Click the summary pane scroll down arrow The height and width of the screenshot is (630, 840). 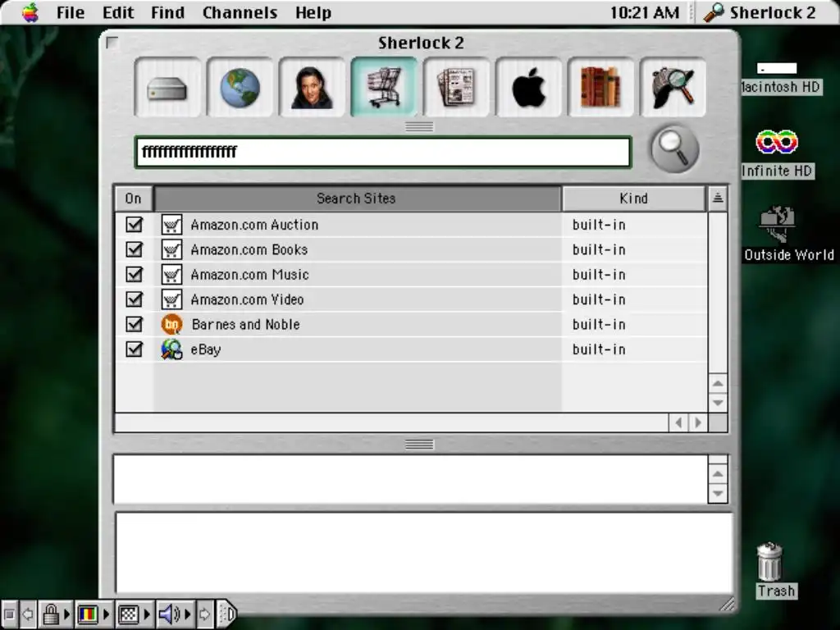click(x=718, y=493)
